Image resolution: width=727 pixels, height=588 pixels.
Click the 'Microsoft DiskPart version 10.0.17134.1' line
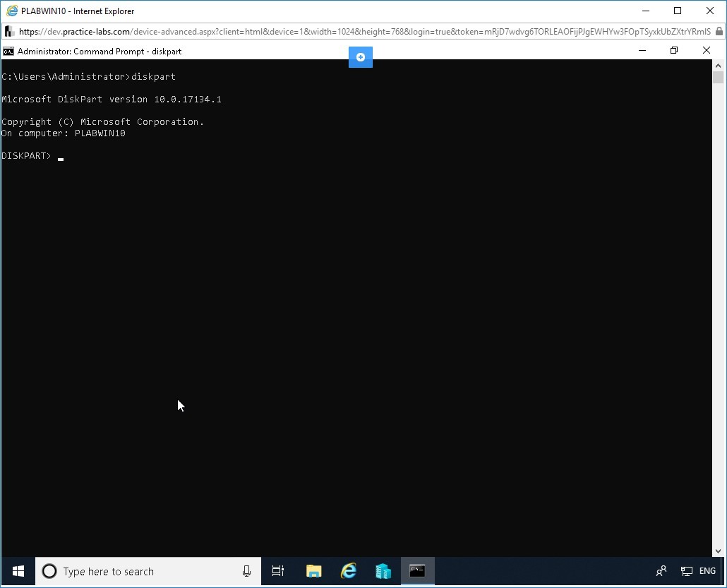tap(112, 100)
